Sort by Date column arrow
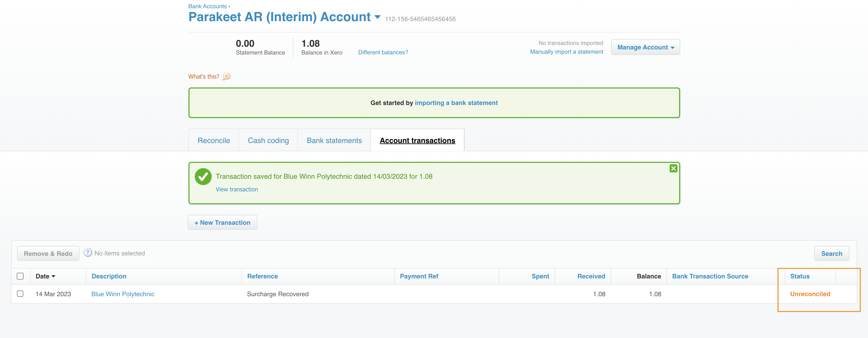Image resolution: width=868 pixels, height=338 pixels. pos(53,276)
